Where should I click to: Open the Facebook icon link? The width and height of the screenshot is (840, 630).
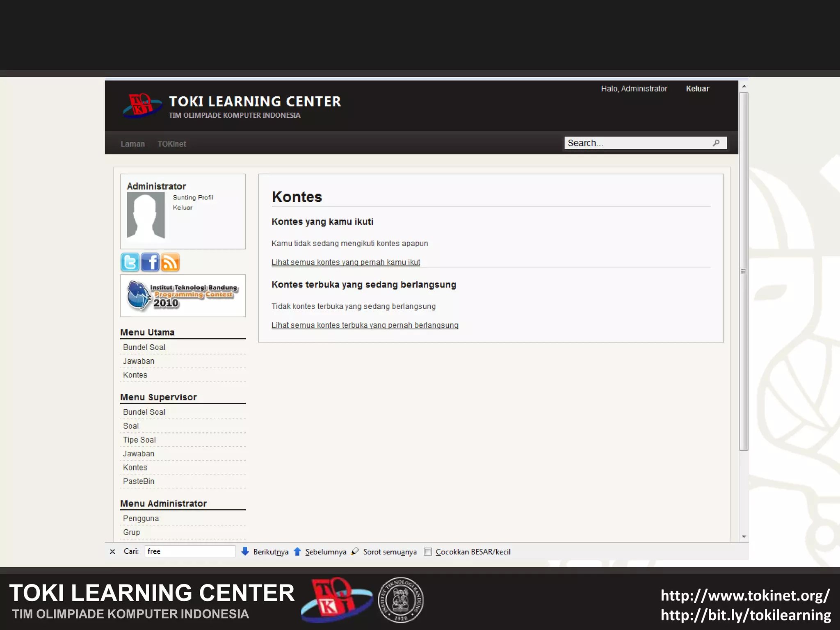click(x=150, y=262)
